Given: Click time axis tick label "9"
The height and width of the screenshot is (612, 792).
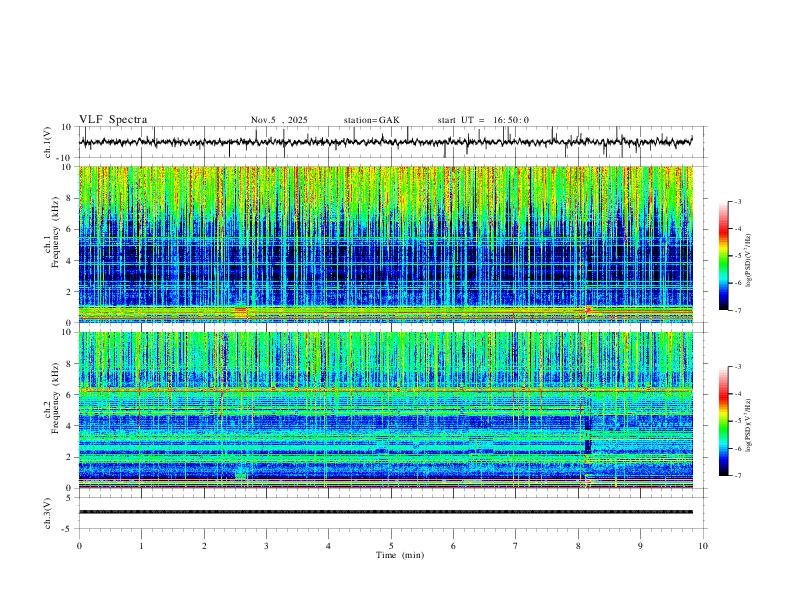Looking at the screenshot, I should [x=640, y=546].
